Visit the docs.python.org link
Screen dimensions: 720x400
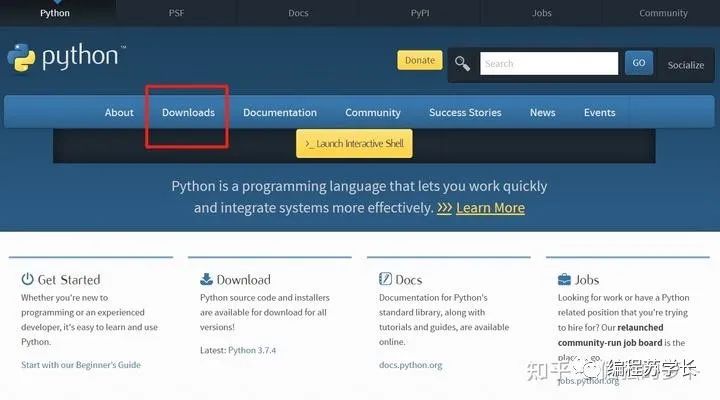tap(411, 365)
